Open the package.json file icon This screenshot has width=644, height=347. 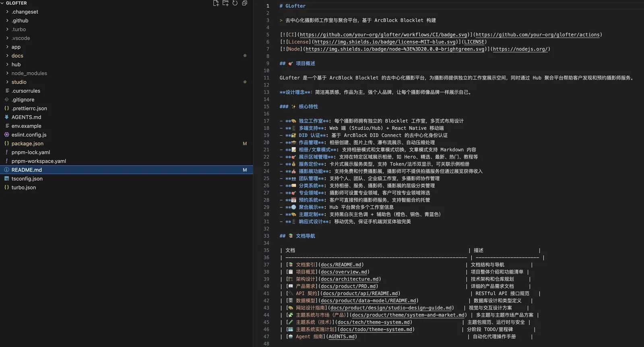[7, 143]
